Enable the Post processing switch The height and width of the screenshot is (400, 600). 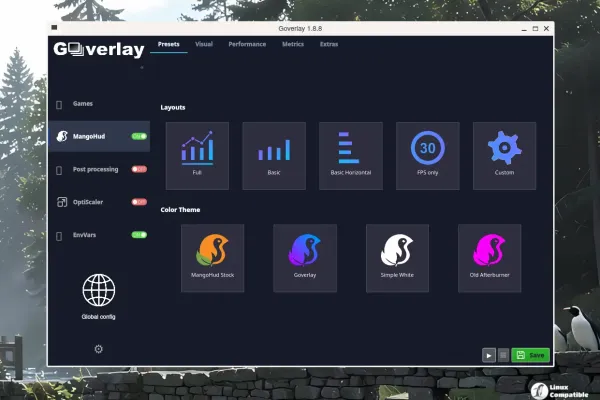click(x=139, y=169)
